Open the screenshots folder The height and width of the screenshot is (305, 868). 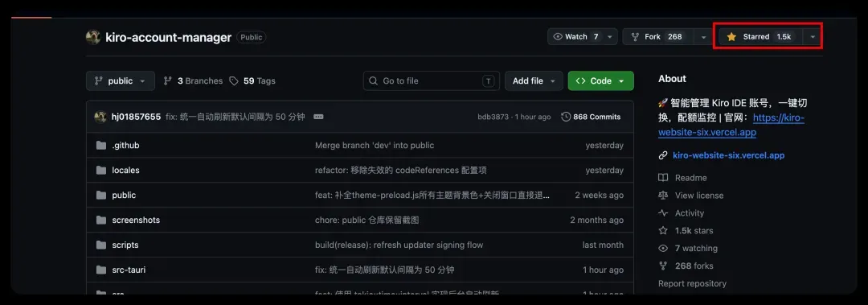[136, 221]
